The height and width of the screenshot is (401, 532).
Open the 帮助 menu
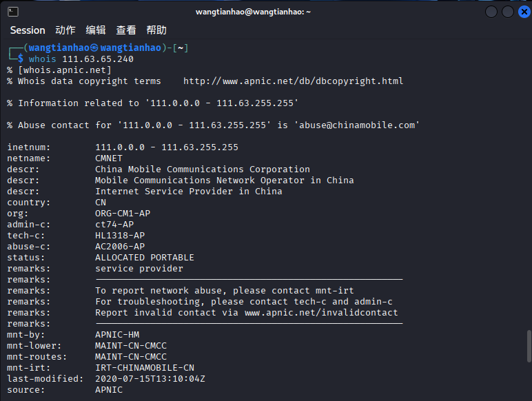[156, 30]
